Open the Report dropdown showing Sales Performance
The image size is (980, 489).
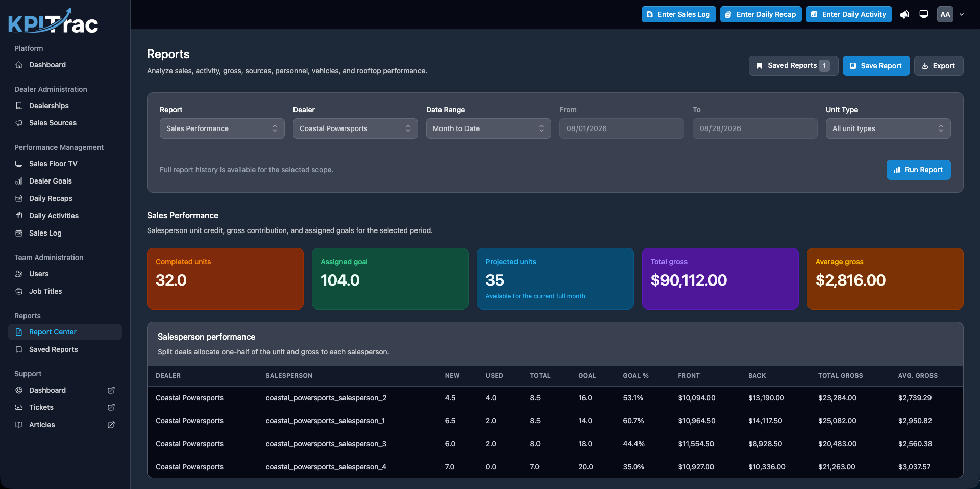click(222, 128)
